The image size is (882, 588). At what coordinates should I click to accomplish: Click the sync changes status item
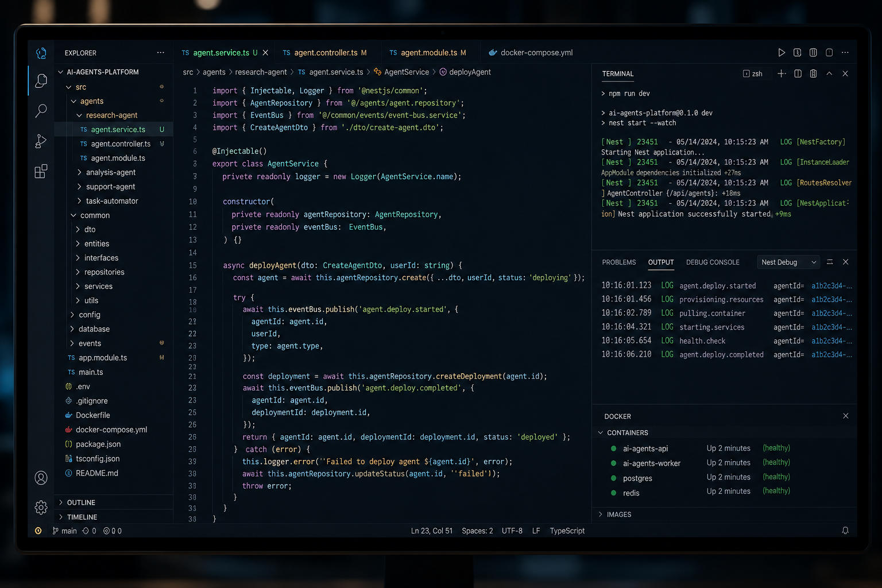click(89, 531)
